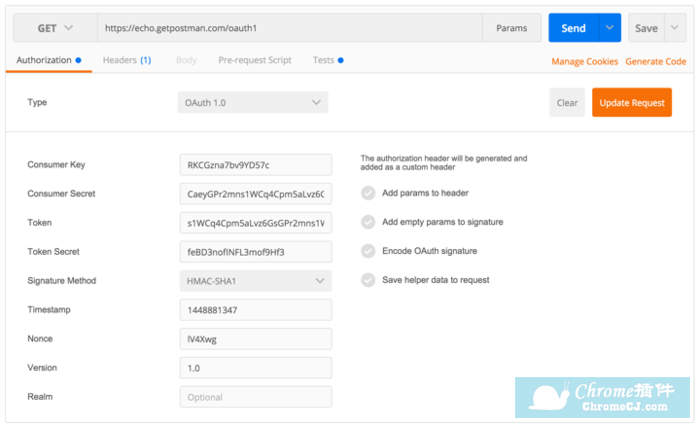The width and height of the screenshot is (700, 428).
Task: Switch to the Authorization tab
Action: pos(49,60)
